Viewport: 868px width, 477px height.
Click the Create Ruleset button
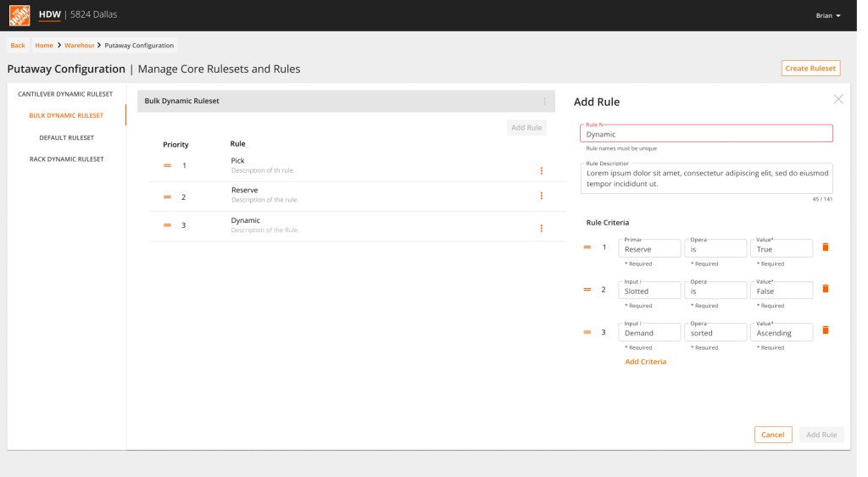[x=810, y=69]
